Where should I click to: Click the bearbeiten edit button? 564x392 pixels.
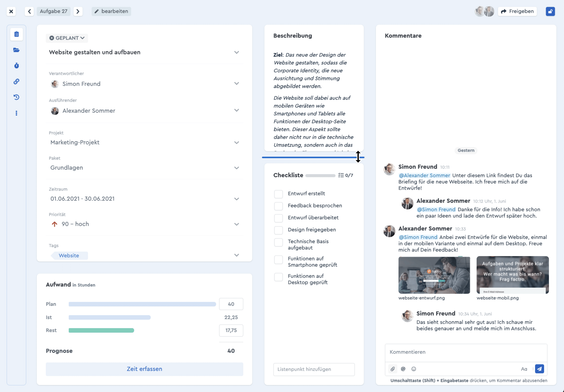(x=111, y=11)
